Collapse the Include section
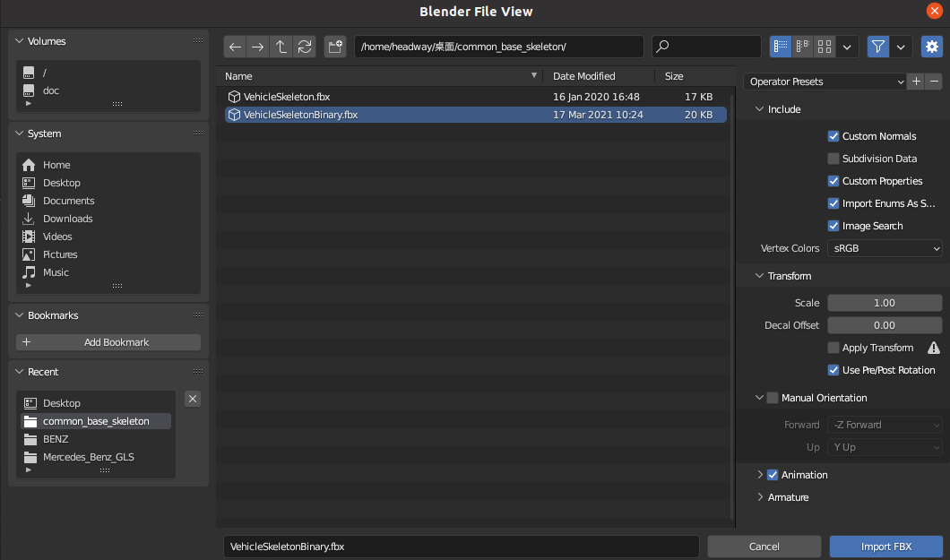This screenshot has height=560, width=950. point(759,109)
